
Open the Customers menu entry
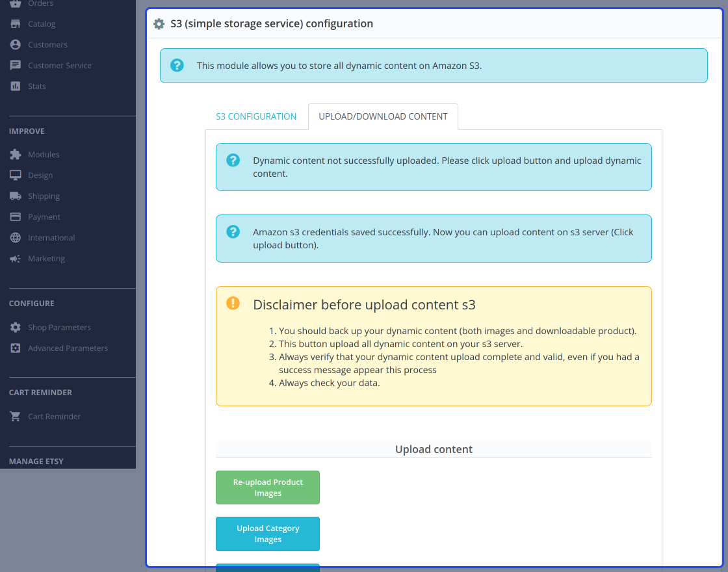point(47,45)
